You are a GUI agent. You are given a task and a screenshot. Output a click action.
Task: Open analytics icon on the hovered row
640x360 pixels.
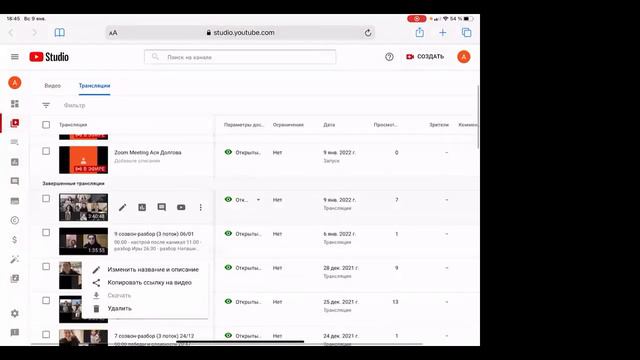142,207
